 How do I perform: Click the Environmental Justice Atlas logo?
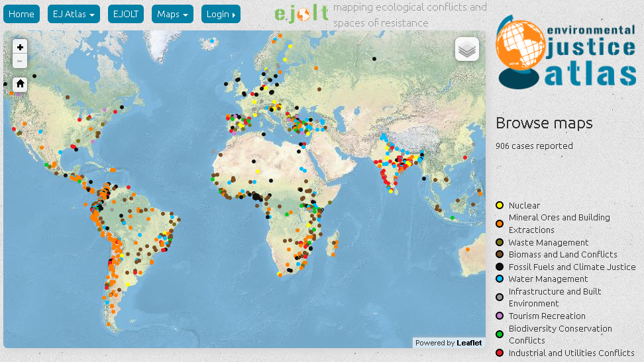pyautogui.click(x=566, y=52)
